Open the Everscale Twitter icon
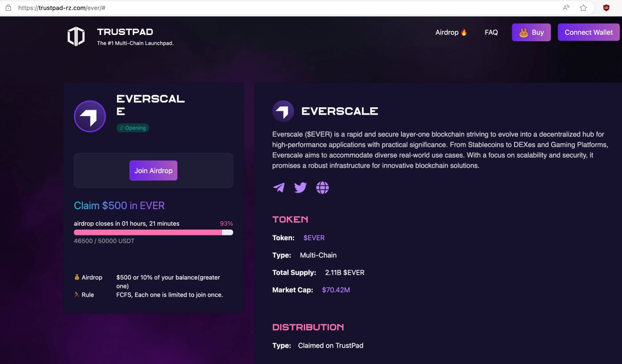 pyautogui.click(x=300, y=187)
